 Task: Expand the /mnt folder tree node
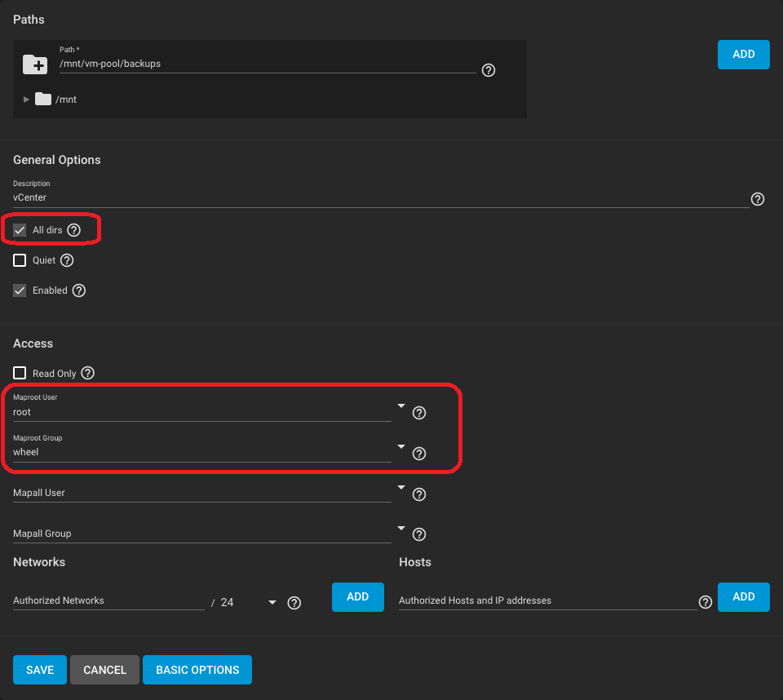coord(26,100)
